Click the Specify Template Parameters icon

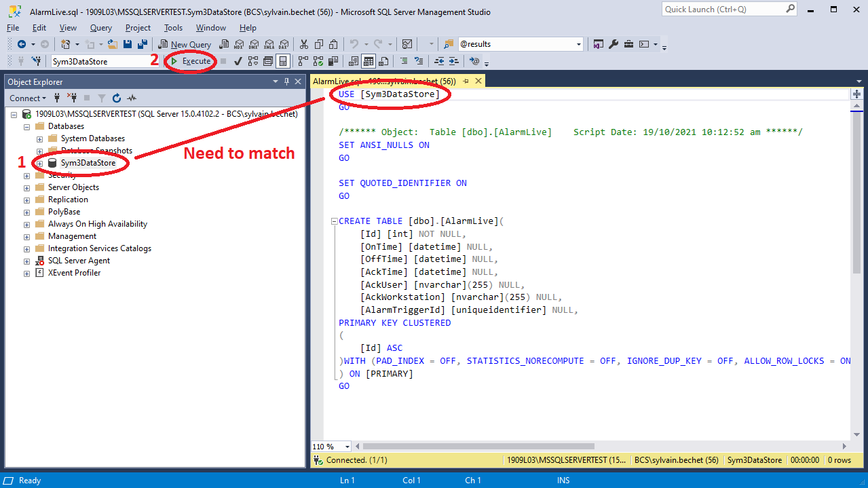(474, 61)
